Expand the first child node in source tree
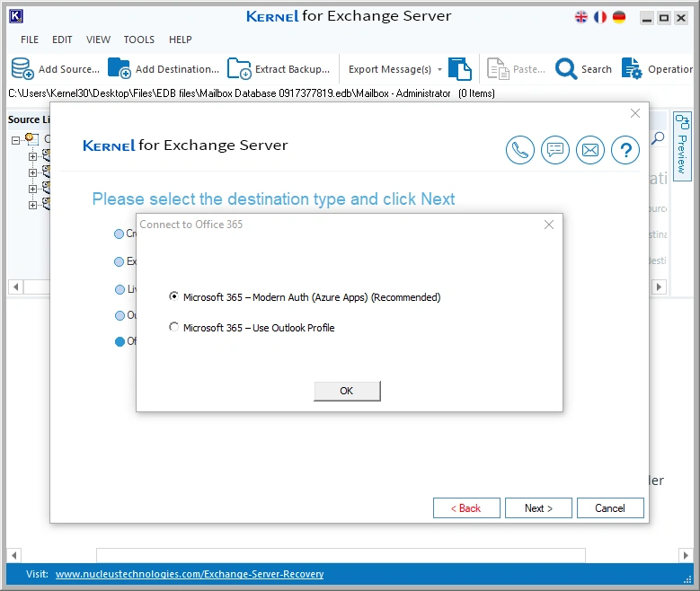Viewport: 700px width, 591px height. [32, 156]
